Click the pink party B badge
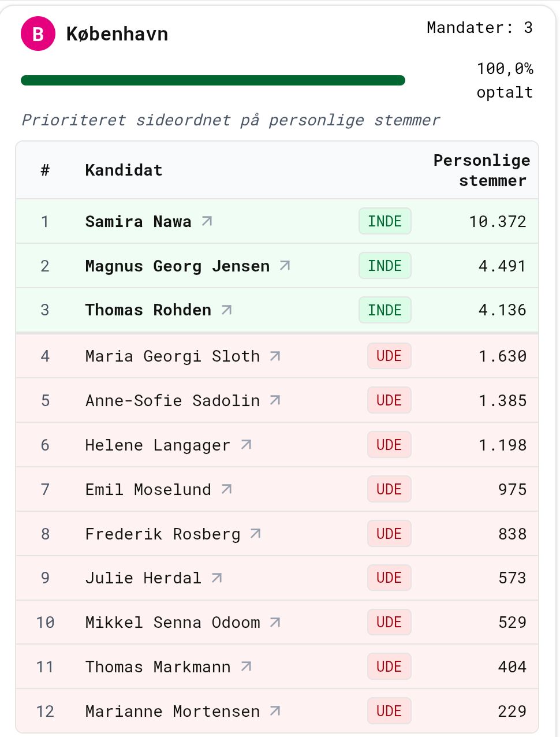 38,33
